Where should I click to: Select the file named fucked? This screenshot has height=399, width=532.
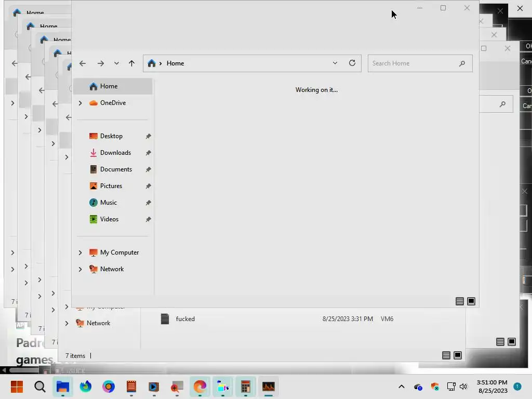click(x=185, y=319)
